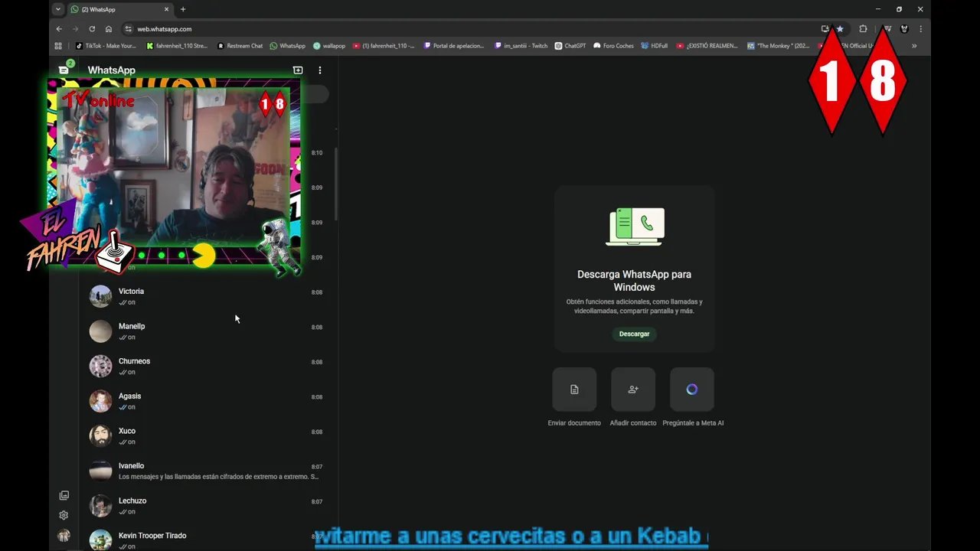Click Agasis's profile picture
The image size is (980, 551).
(100, 401)
